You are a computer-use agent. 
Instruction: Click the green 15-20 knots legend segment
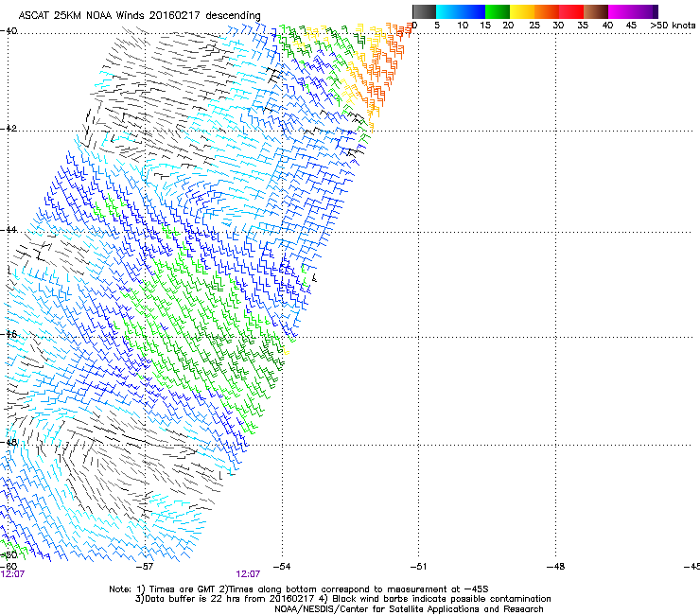pyautogui.click(x=498, y=11)
